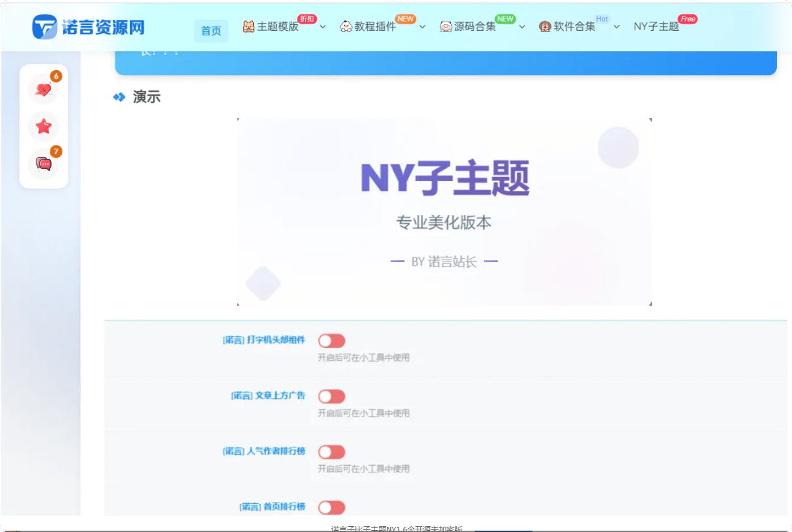Viewport: 792px width, 532px height.
Task: Click the star favorite icon in sidebar
Action: point(43,126)
